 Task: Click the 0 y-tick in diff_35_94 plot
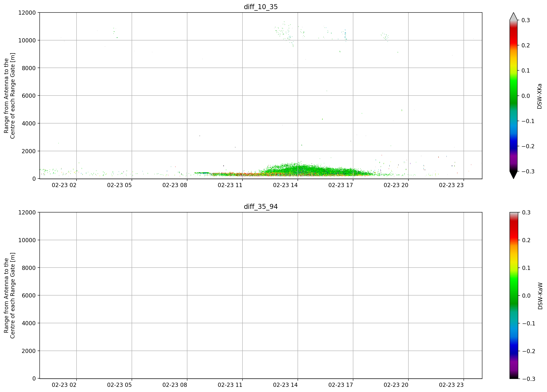[x=34, y=379]
